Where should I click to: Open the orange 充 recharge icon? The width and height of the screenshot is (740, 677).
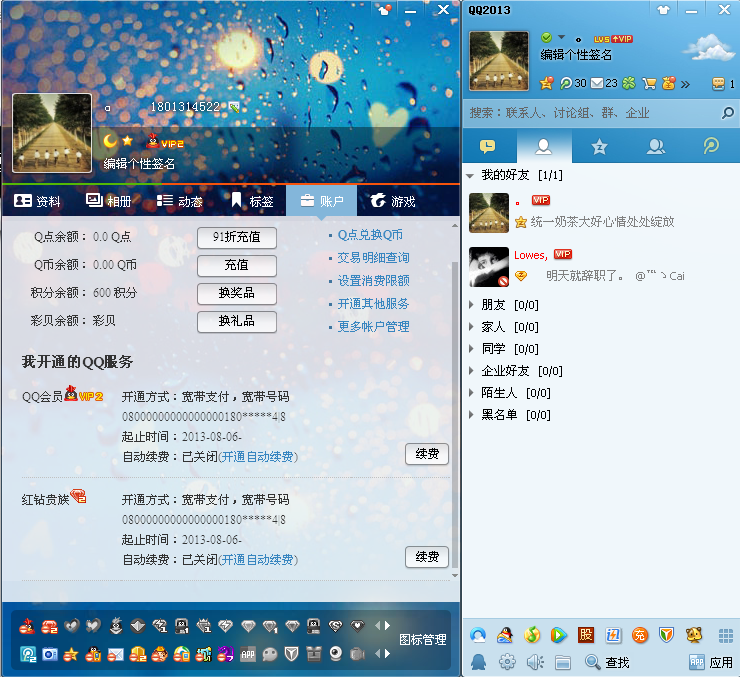639,635
